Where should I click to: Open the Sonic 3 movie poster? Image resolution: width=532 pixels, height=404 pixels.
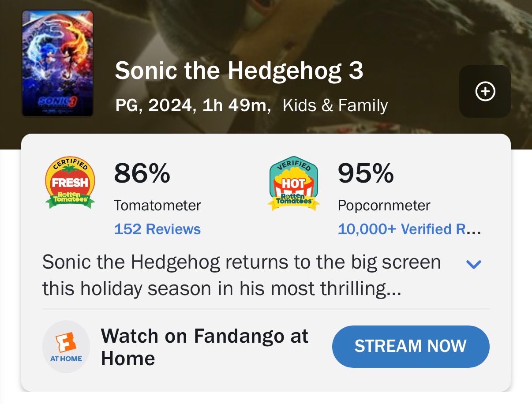click(58, 64)
